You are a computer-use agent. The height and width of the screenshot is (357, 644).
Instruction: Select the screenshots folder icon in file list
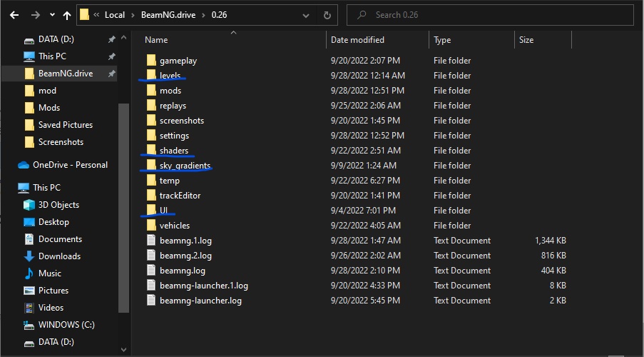pos(151,121)
